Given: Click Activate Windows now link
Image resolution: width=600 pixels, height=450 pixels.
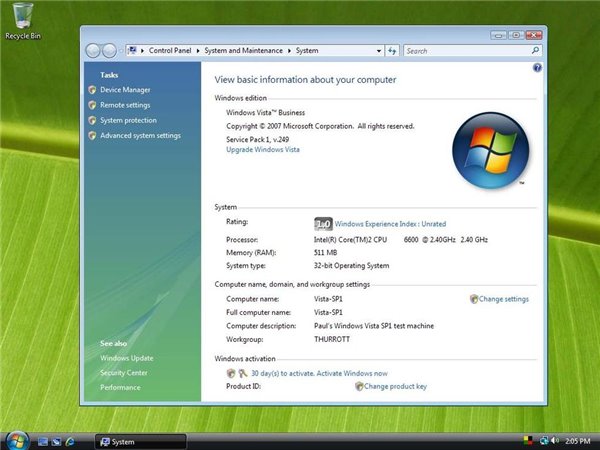Looking at the screenshot, I should (x=352, y=373).
